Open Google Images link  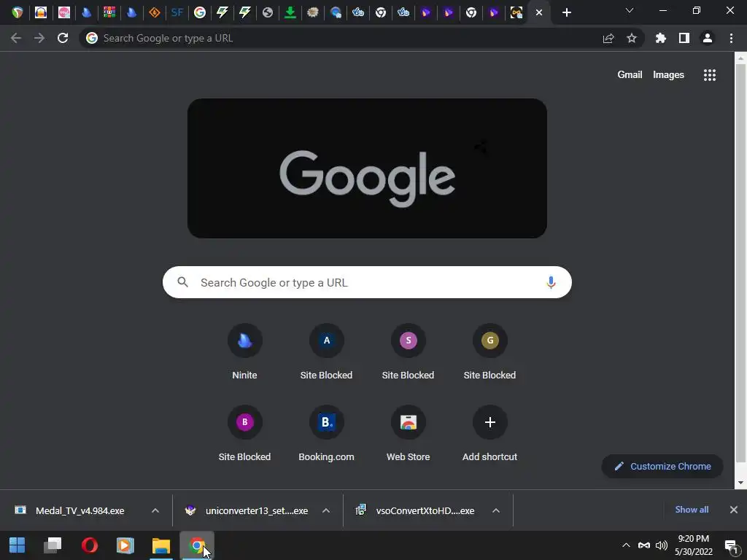point(668,75)
